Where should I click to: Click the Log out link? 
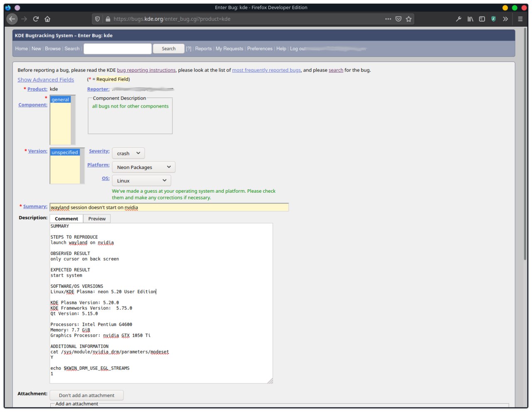[x=298, y=49]
